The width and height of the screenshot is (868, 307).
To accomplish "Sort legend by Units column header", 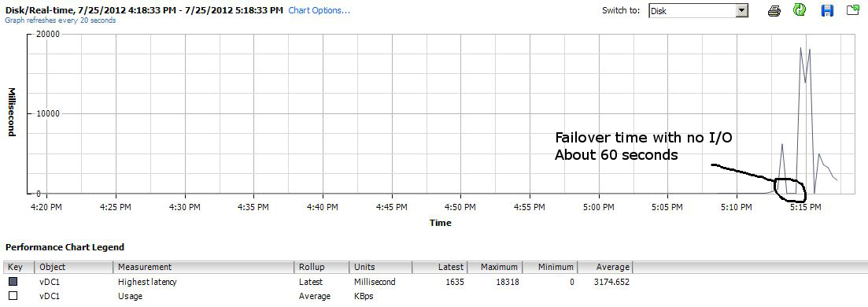I will point(381,267).
